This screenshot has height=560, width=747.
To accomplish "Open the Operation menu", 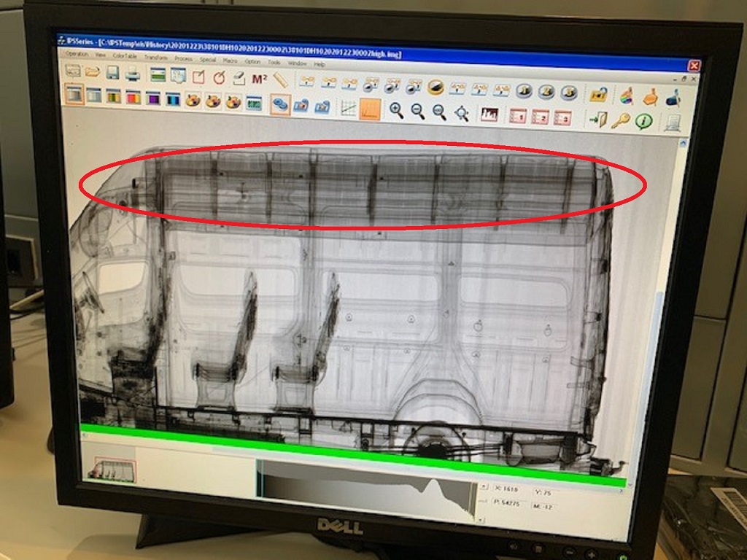I will click(x=77, y=55).
